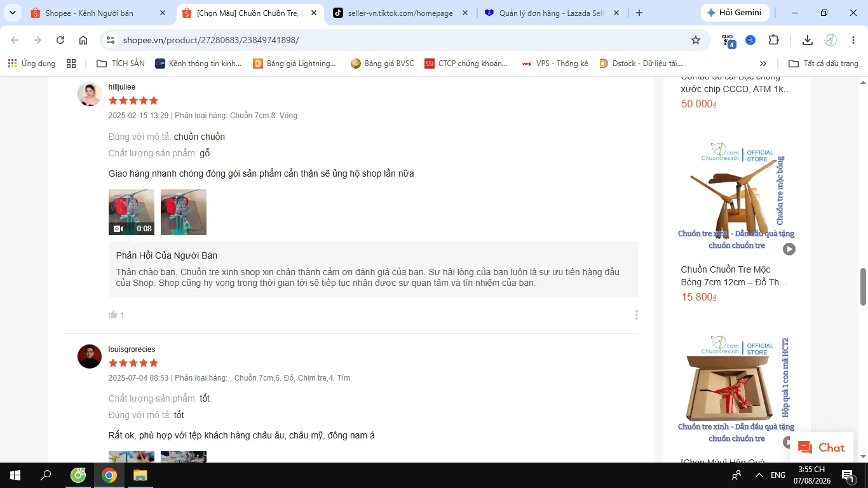The image size is (868, 488).
Task: Open Windows Start menu
Action: point(15,475)
